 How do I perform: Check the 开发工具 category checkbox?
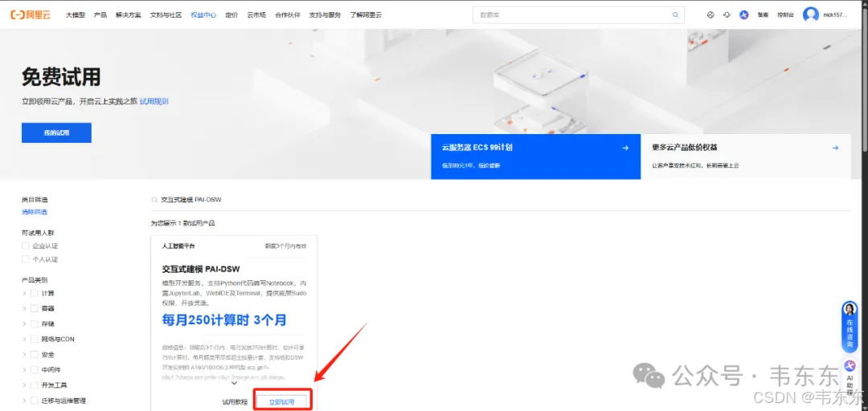35,385
